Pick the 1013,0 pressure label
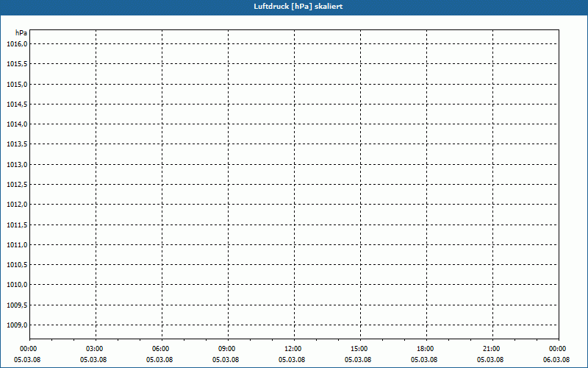 pyautogui.click(x=17, y=164)
